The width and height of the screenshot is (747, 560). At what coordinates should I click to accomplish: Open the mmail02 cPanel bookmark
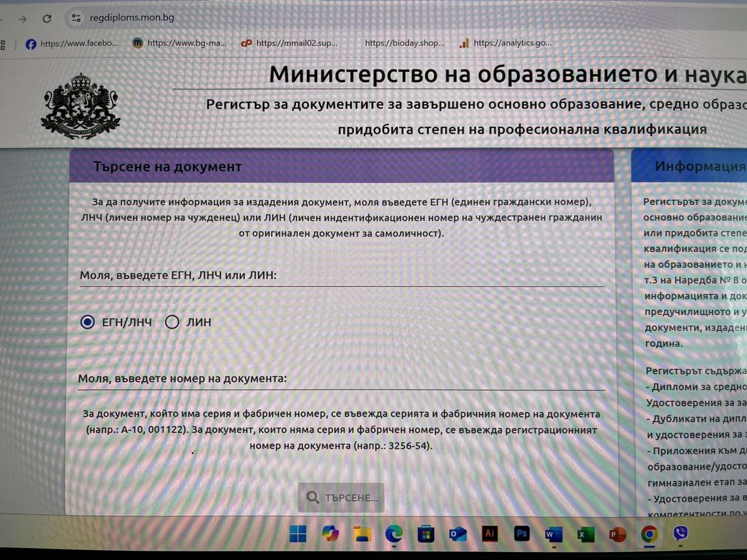[289, 43]
